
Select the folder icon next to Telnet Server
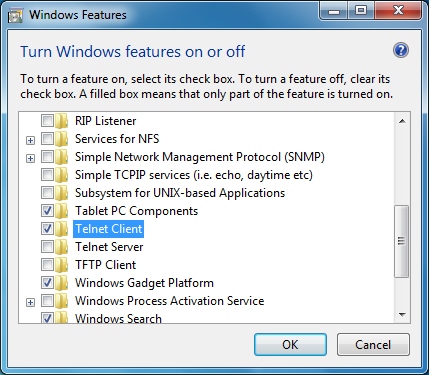[62, 247]
